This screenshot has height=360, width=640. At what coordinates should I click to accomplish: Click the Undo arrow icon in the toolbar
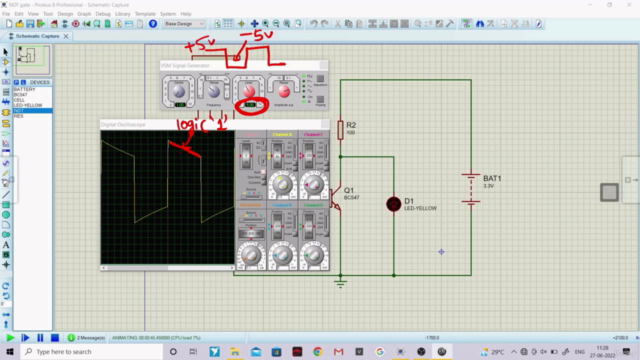point(313,24)
